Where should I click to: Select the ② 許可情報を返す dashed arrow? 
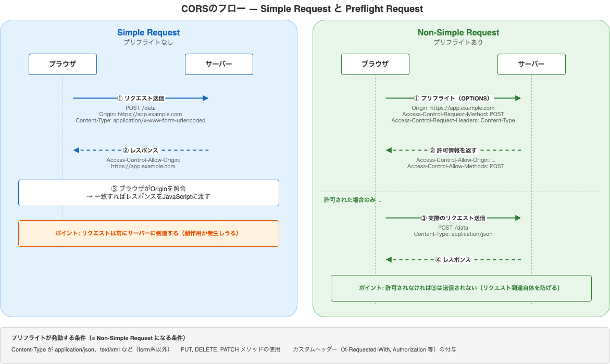(452, 150)
